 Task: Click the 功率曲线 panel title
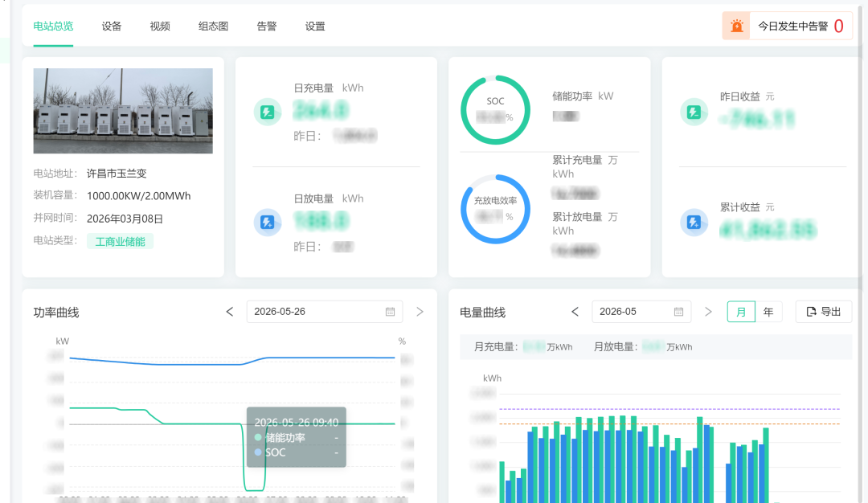(x=56, y=312)
